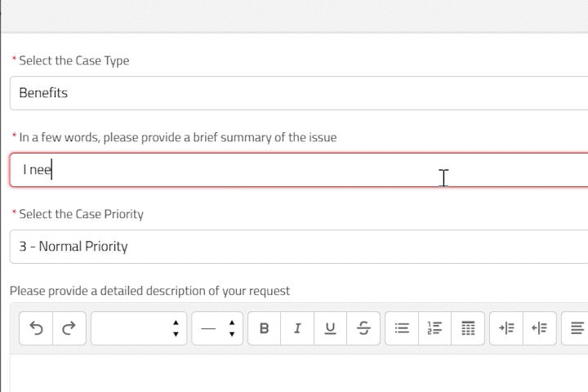Click the 'Select the Case Type' label

click(73, 60)
